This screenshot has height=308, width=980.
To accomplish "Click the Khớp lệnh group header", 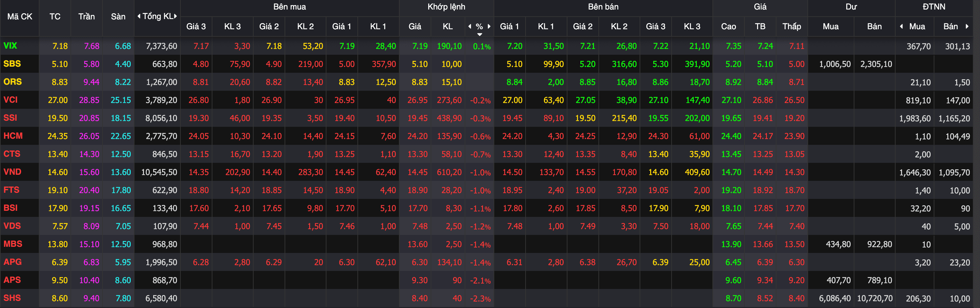I will pos(446,7).
